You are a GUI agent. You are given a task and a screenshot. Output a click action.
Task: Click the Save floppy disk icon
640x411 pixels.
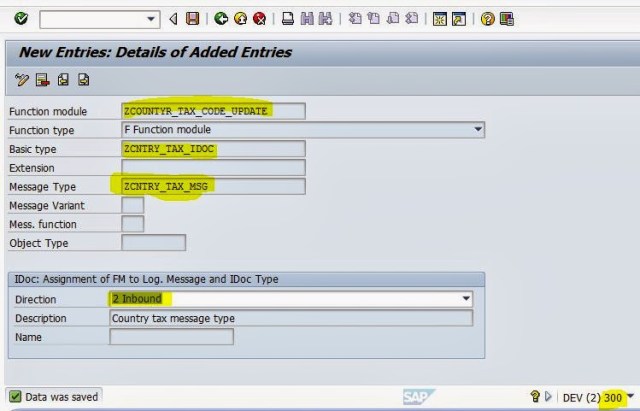pos(193,19)
